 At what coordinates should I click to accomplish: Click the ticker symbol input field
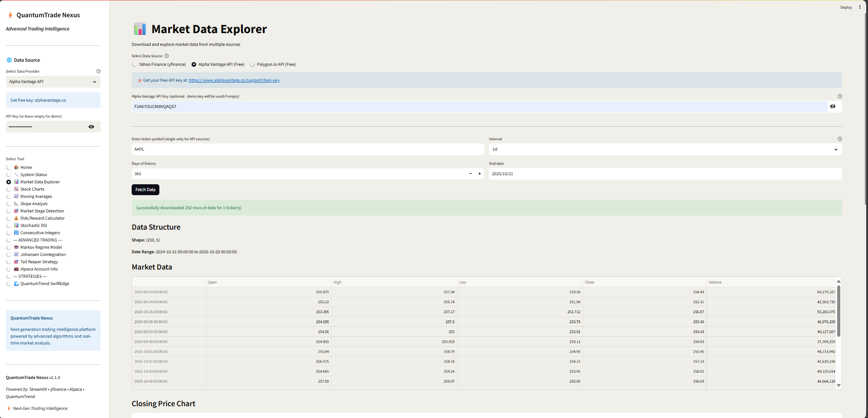coord(308,149)
